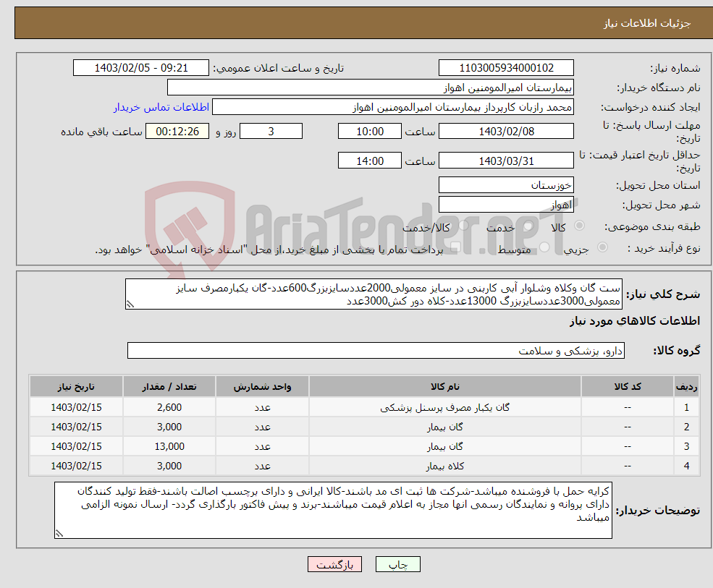Click the نام کالا column header
This screenshot has width=713, height=588.
click(x=444, y=387)
